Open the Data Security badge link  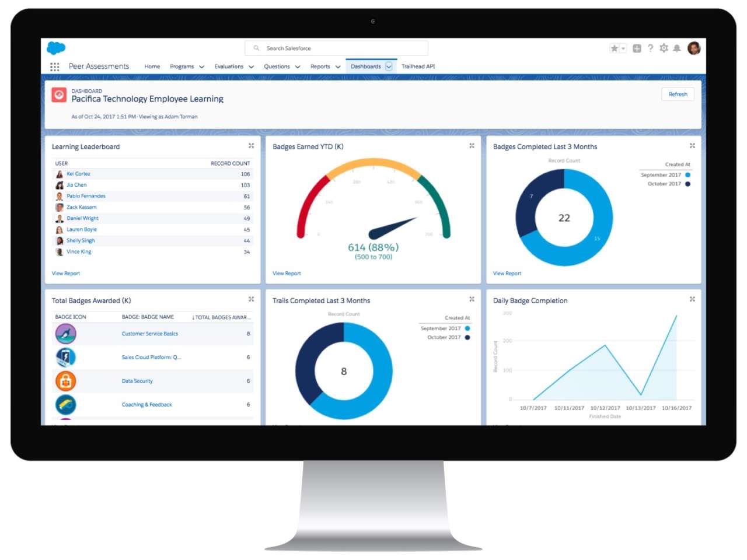click(x=137, y=381)
